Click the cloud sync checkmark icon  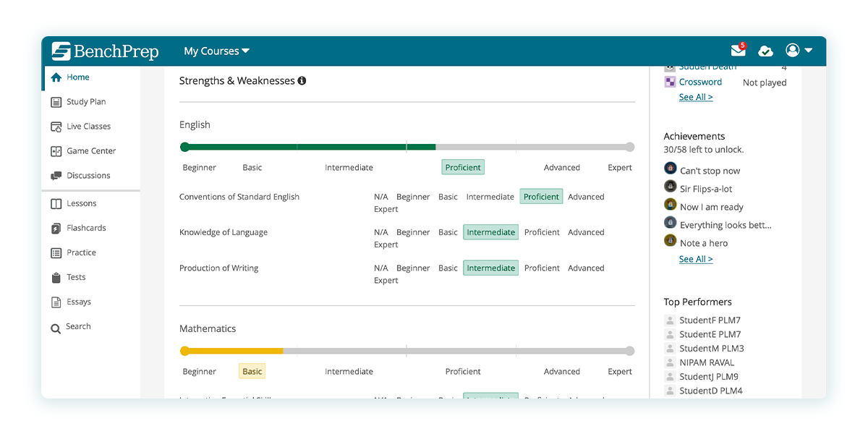pos(765,51)
